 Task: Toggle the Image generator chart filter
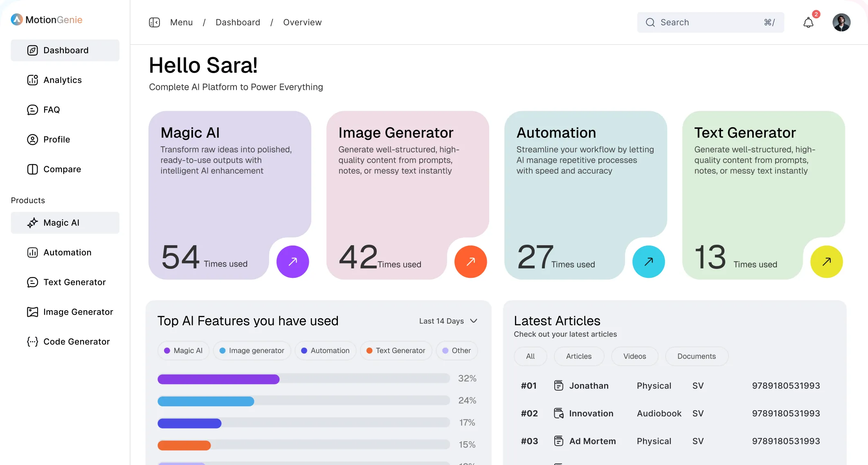click(252, 351)
